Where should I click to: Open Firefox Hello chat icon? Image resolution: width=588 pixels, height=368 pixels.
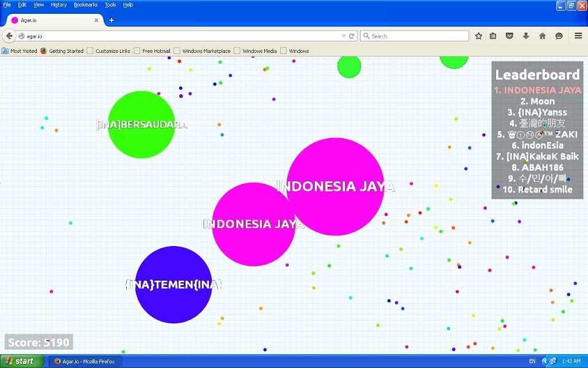coord(559,36)
